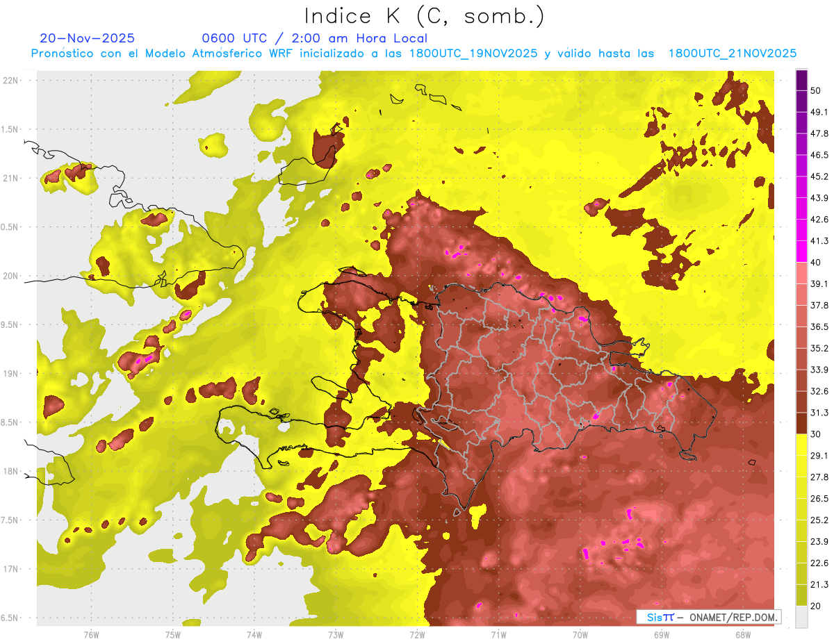Viewport: 834px width, 644px height.
Task: Click the 'Pronostico con el Modelo Atmosferico WRF' line
Action: (414, 53)
